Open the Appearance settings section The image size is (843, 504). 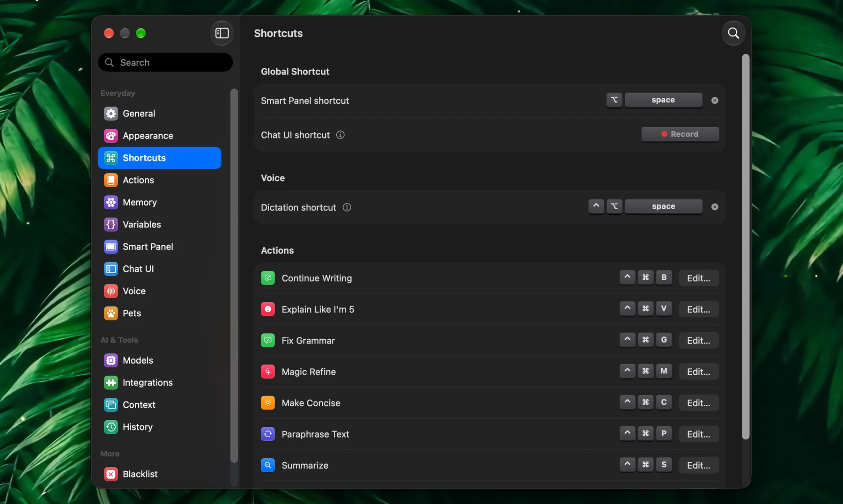(160, 136)
